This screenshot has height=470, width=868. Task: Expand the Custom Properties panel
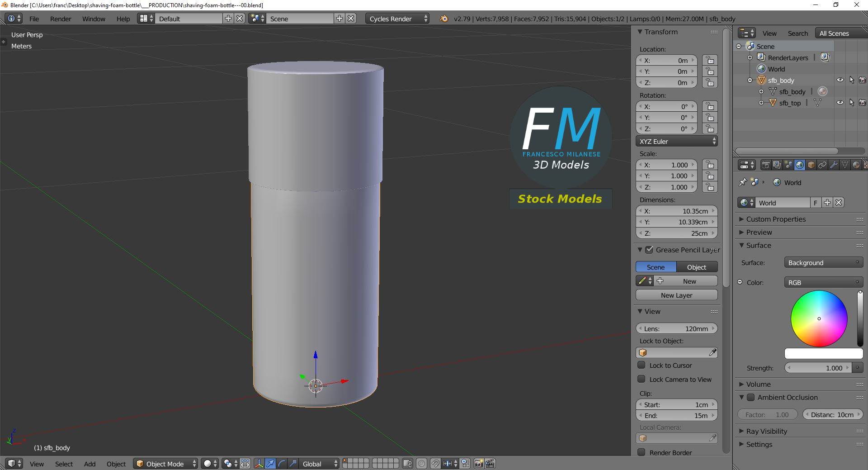(x=776, y=219)
